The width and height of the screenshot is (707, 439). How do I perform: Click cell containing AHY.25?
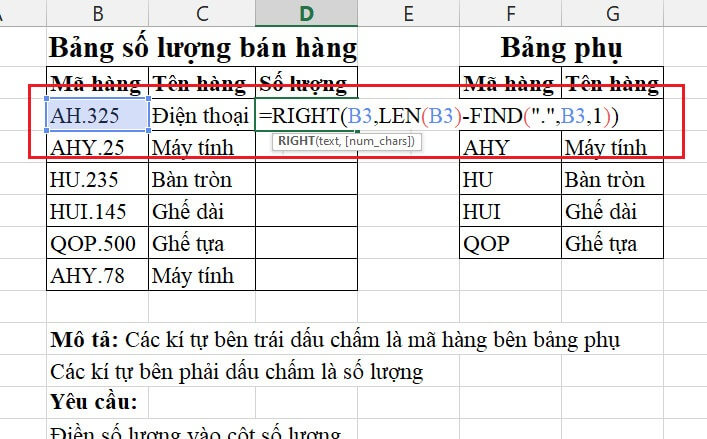[97, 147]
